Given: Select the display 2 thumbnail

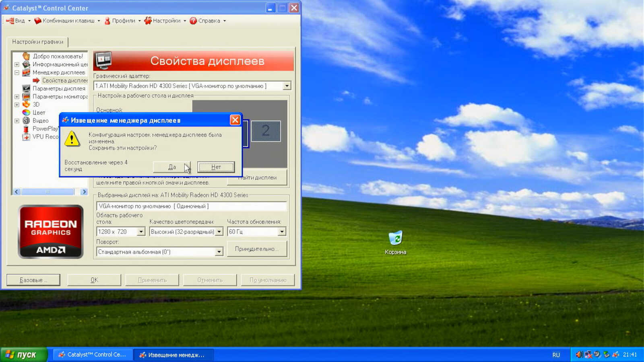Looking at the screenshot, I should [x=266, y=131].
